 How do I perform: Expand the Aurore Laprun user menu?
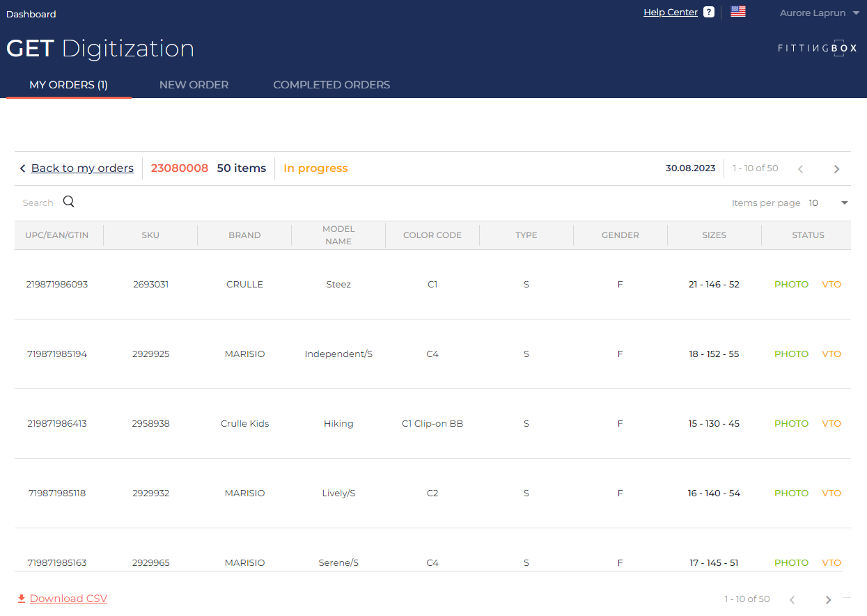click(x=820, y=13)
